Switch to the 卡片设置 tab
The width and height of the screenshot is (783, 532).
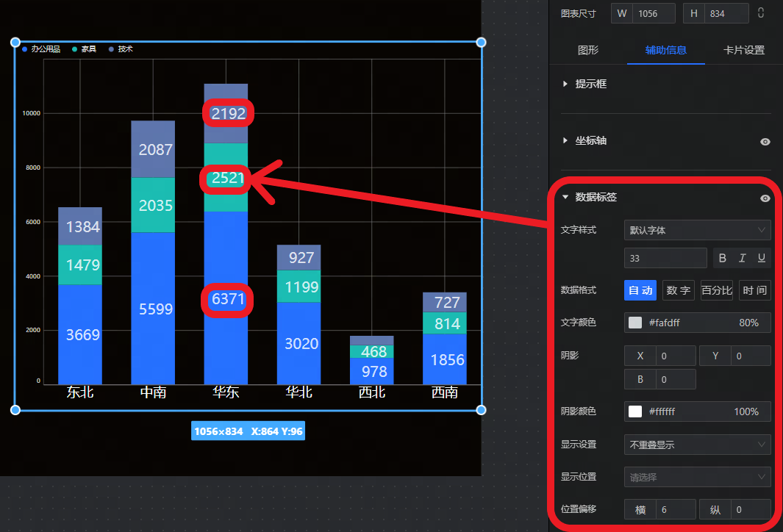click(743, 50)
